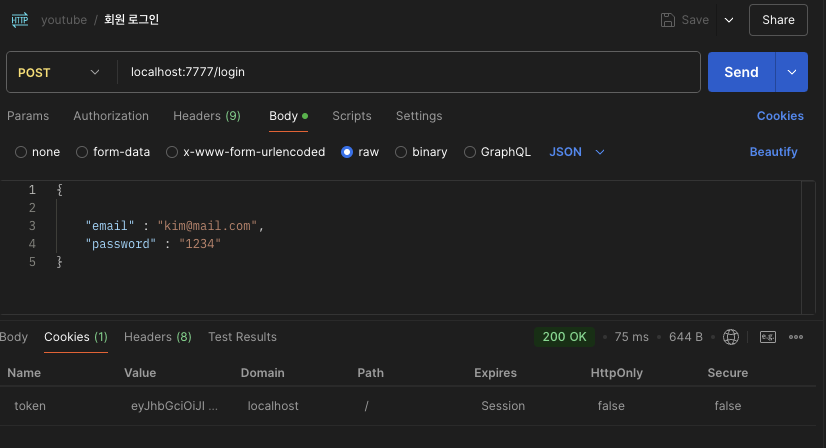
Task: Open the response Test Results tab
Action: [x=242, y=337]
